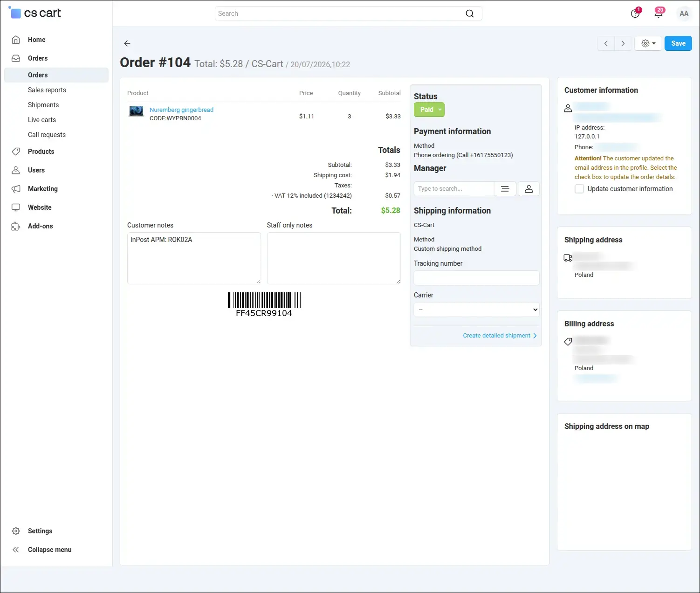Click the order barcode FF45CR99104

click(x=264, y=305)
